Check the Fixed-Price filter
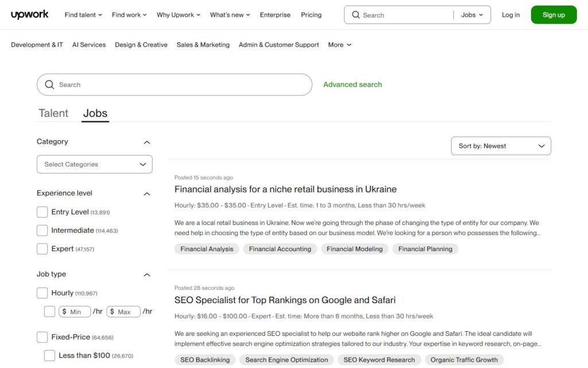Screen dimensions: 588x368 [42, 337]
